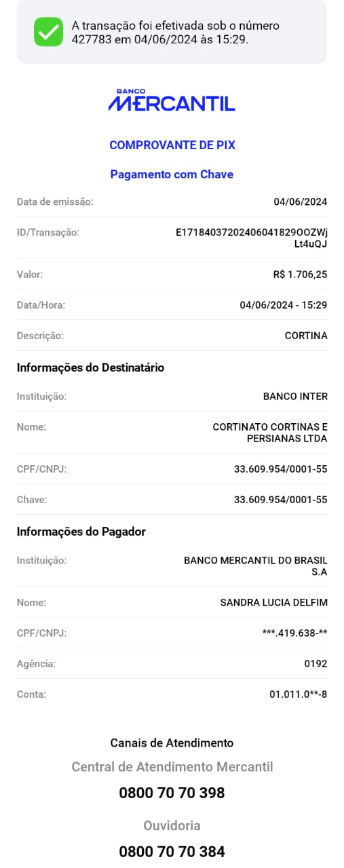Click the Data/Hora value 04/06/2024 - 15:29

(x=284, y=305)
